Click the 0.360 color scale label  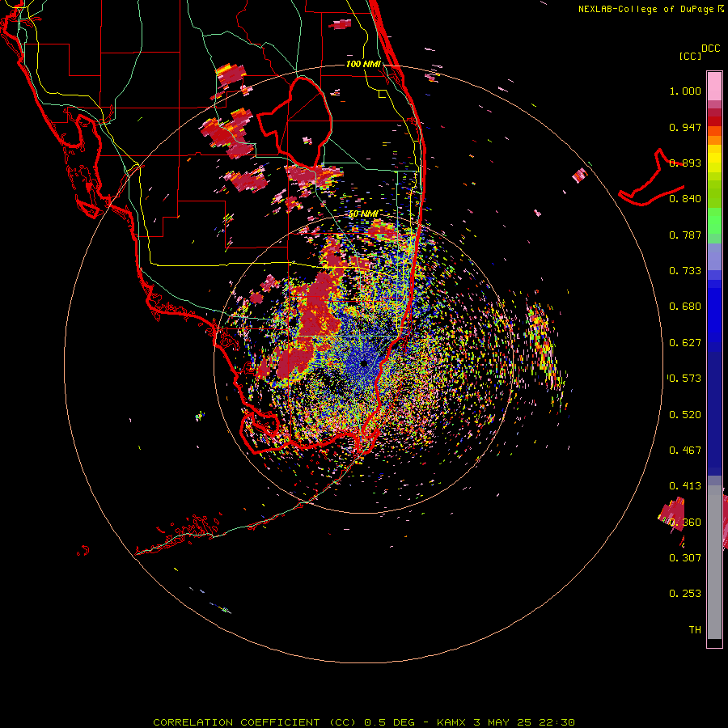point(685,523)
